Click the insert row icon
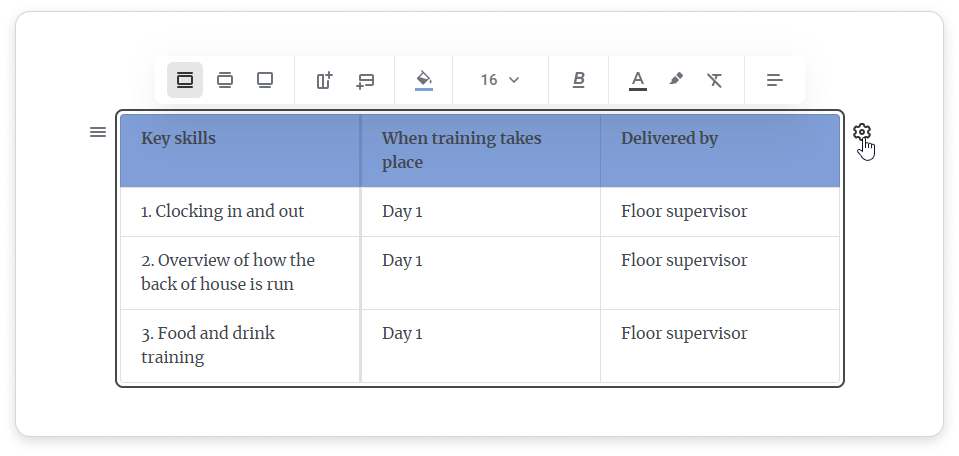Image resolution: width=959 pixels, height=456 pixels. [365, 80]
